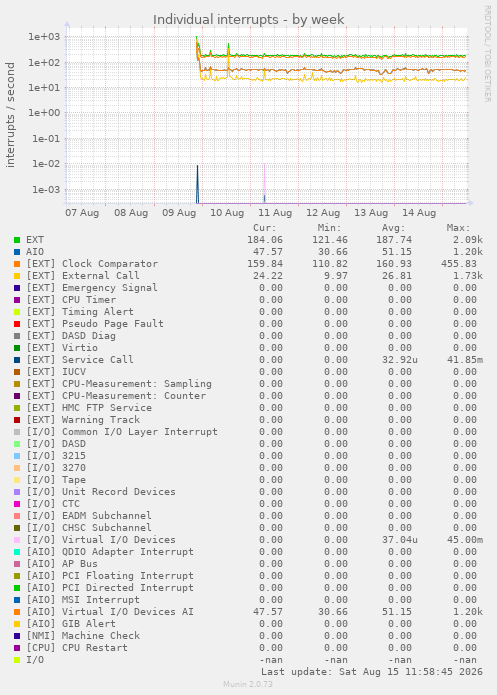
Task: Click the Service Call legend color square
Action: pyautogui.click(x=17, y=360)
